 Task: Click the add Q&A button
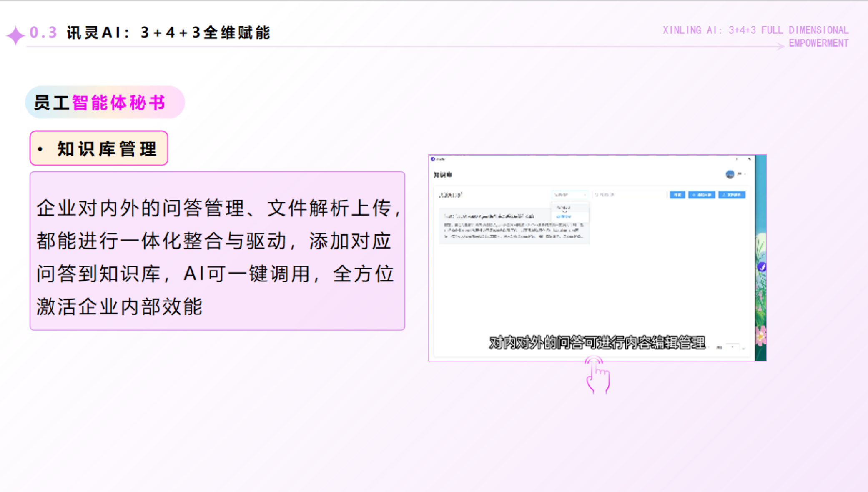[702, 195]
